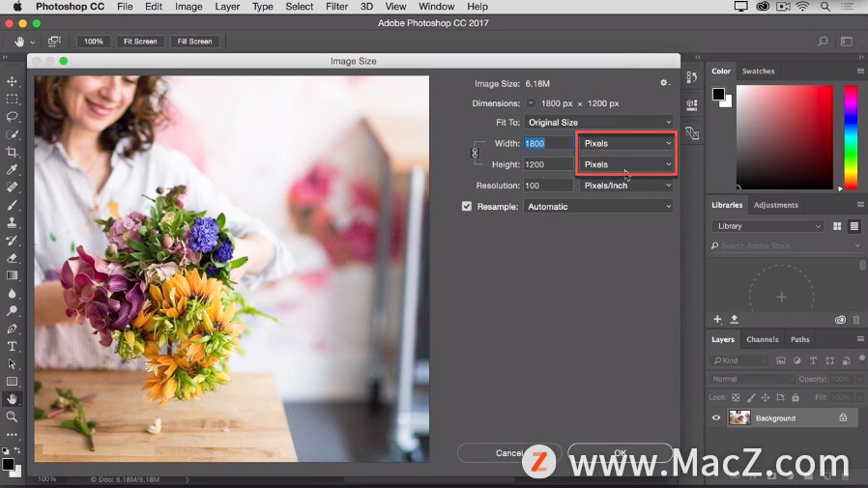This screenshot has width=868, height=488.
Task: Select the Path Selection tool
Action: [x=12, y=364]
